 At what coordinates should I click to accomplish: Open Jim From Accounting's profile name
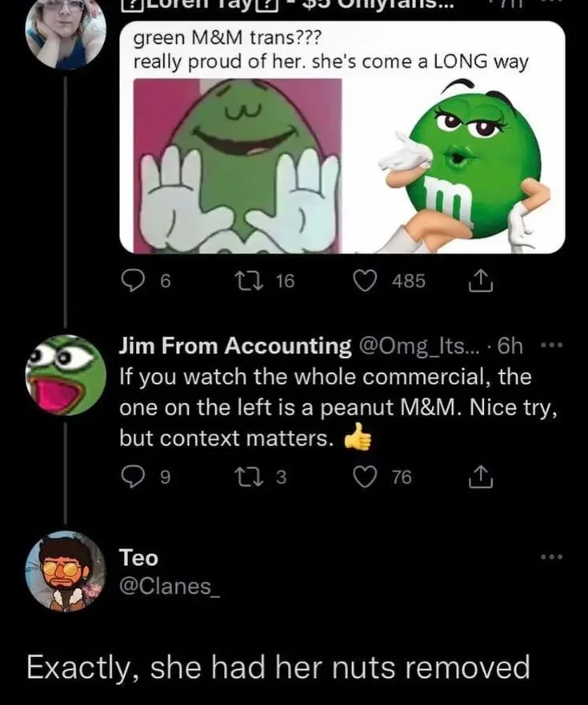[x=234, y=346]
